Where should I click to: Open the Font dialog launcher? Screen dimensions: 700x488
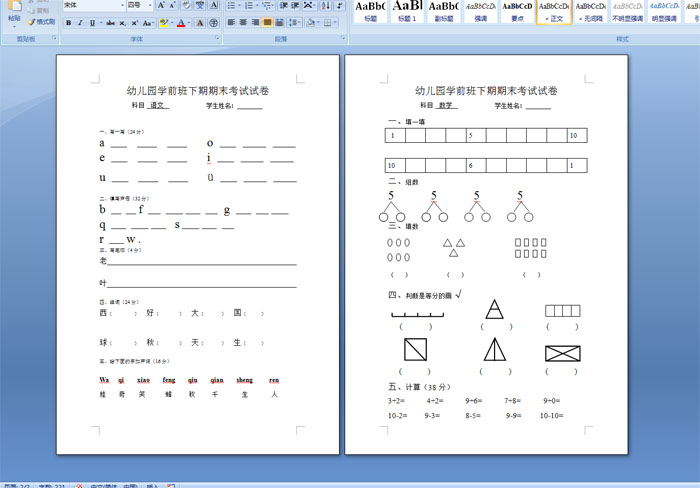(x=217, y=38)
